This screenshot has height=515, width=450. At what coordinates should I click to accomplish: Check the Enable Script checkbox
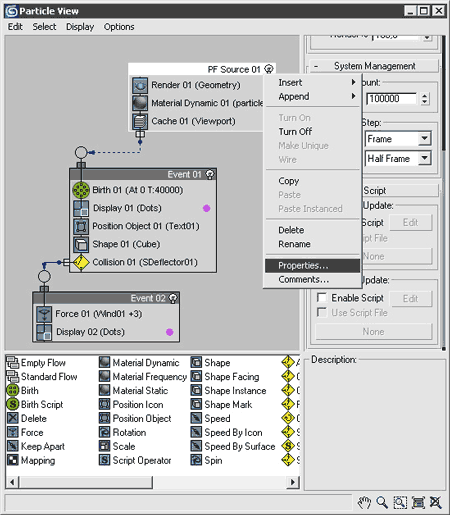pyautogui.click(x=322, y=297)
